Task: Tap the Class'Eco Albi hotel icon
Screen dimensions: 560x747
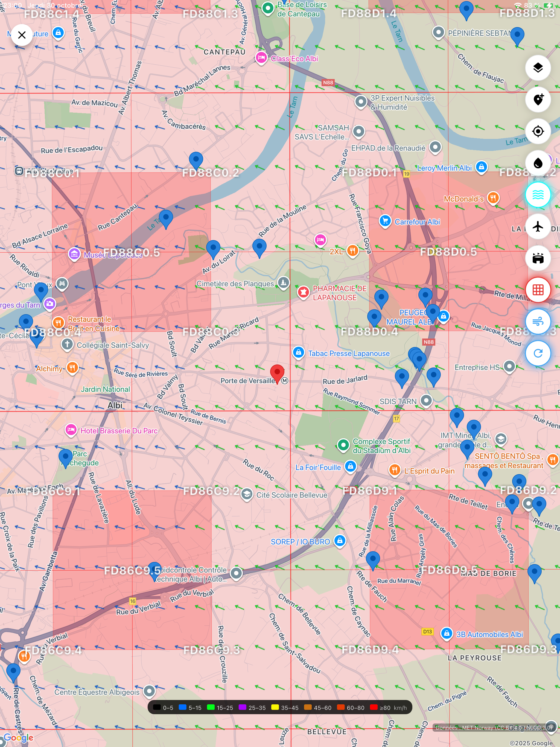Action: pyautogui.click(x=261, y=58)
